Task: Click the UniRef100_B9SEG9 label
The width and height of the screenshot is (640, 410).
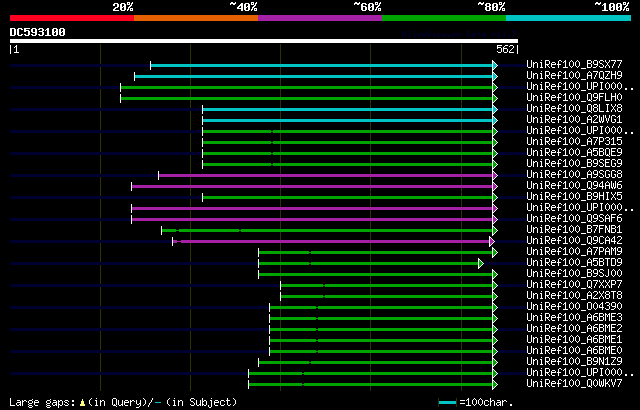Action: click(x=574, y=164)
